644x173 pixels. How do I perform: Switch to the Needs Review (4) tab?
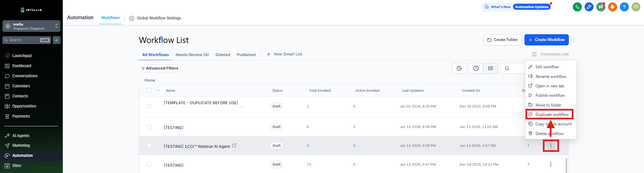(192, 55)
